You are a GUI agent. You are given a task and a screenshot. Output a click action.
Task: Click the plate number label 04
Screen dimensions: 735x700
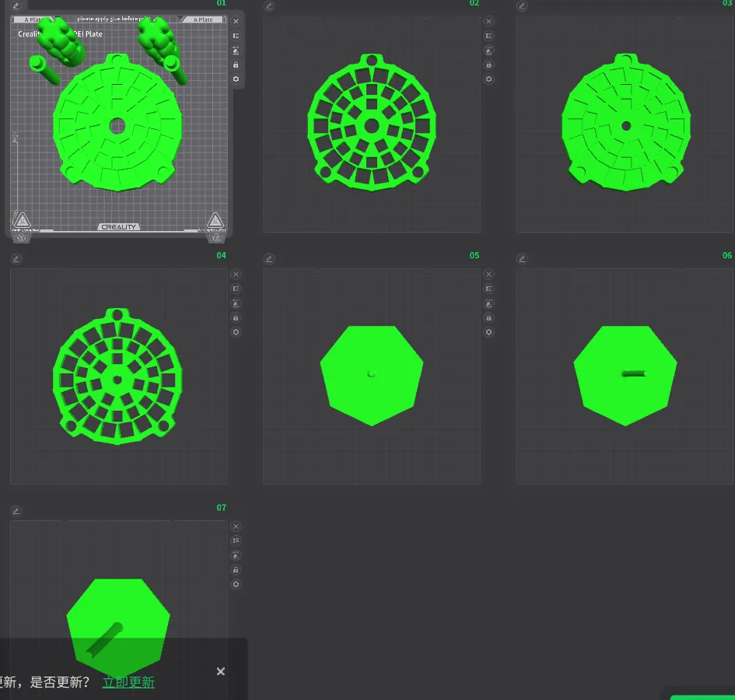tap(221, 255)
